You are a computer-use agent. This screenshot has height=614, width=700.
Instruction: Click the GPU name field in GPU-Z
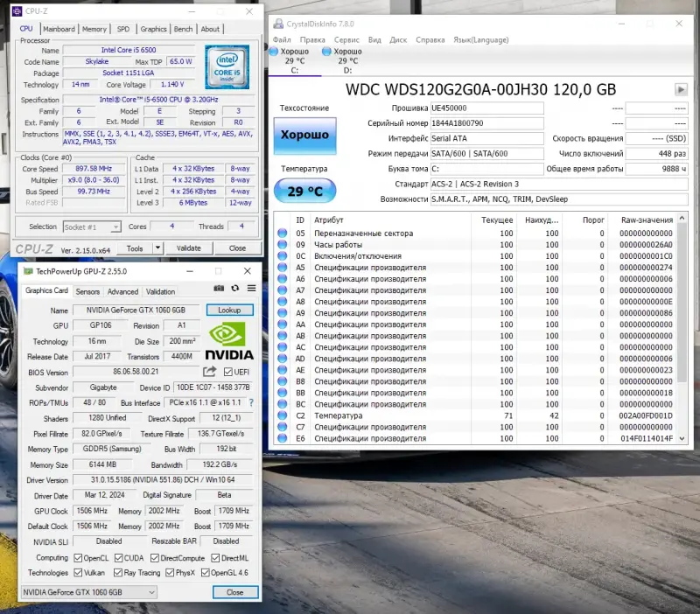[136, 310]
